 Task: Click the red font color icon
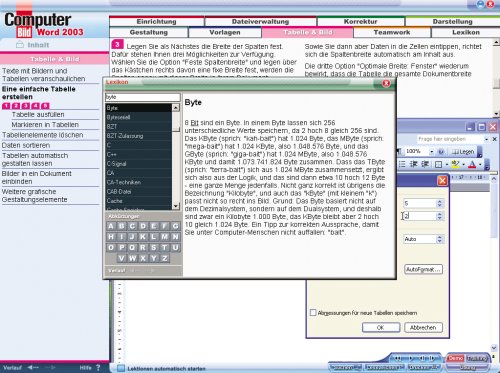tap(472, 164)
